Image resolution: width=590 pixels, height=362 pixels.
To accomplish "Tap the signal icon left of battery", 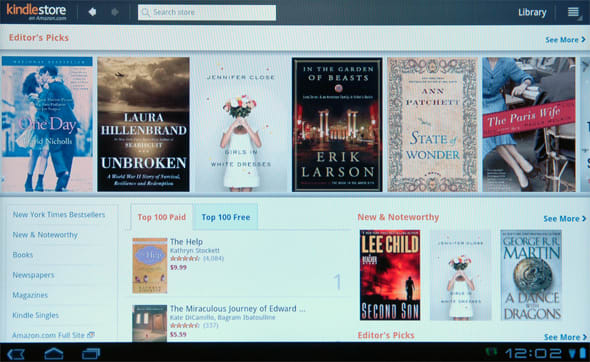I will coord(572,353).
